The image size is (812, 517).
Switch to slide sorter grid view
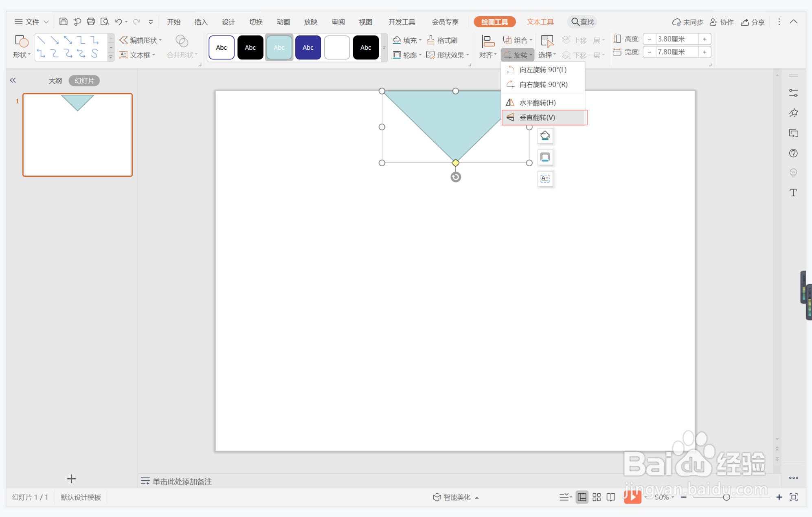pyautogui.click(x=597, y=497)
